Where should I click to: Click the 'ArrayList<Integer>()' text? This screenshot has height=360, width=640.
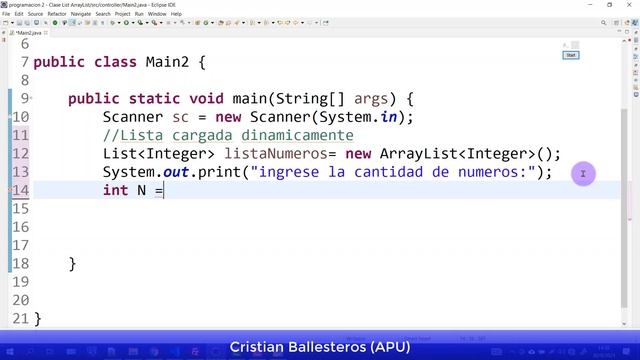(466, 154)
